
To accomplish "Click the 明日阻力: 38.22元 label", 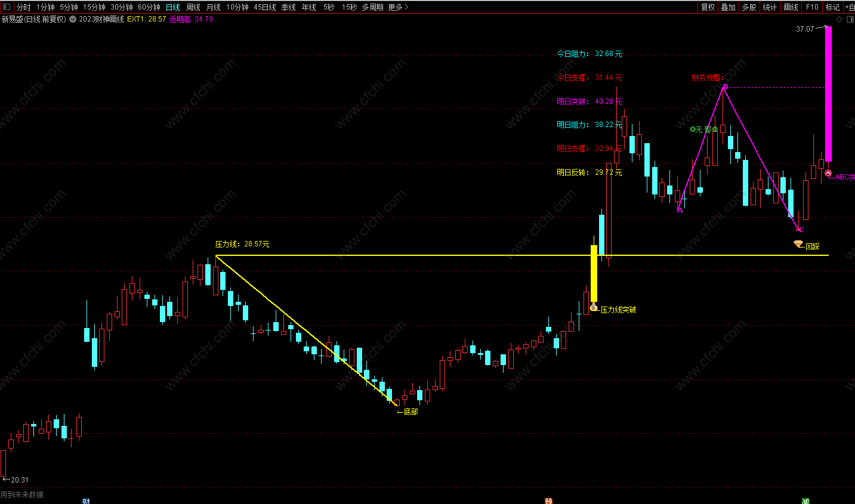I will click(x=589, y=125).
